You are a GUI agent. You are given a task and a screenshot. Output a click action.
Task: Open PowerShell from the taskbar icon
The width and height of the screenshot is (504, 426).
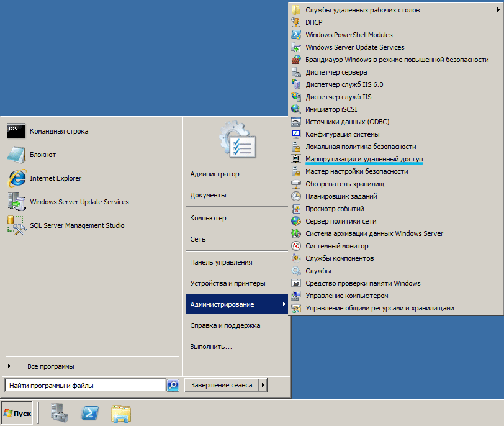pyautogui.click(x=91, y=412)
